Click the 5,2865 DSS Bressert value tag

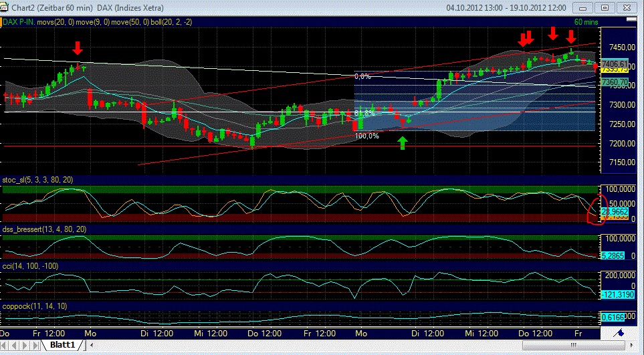[x=613, y=255]
